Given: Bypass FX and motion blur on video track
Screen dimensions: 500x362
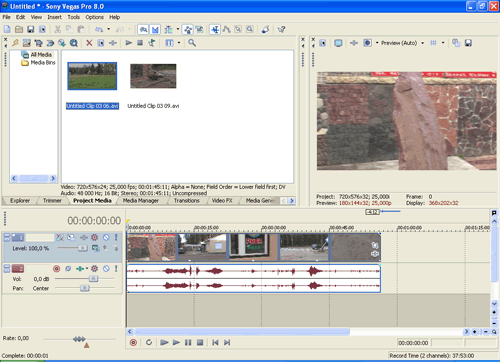Looking at the screenshot, I should coord(60,237).
